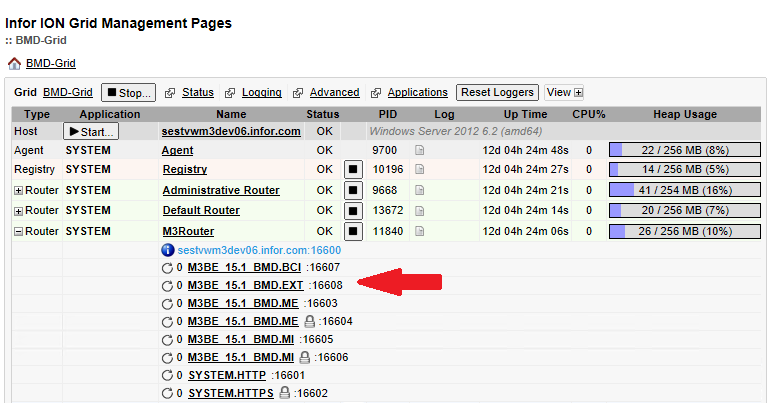This screenshot has width=774, height=403.
Task: Expand the Administrative Router row
Action: point(18,191)
